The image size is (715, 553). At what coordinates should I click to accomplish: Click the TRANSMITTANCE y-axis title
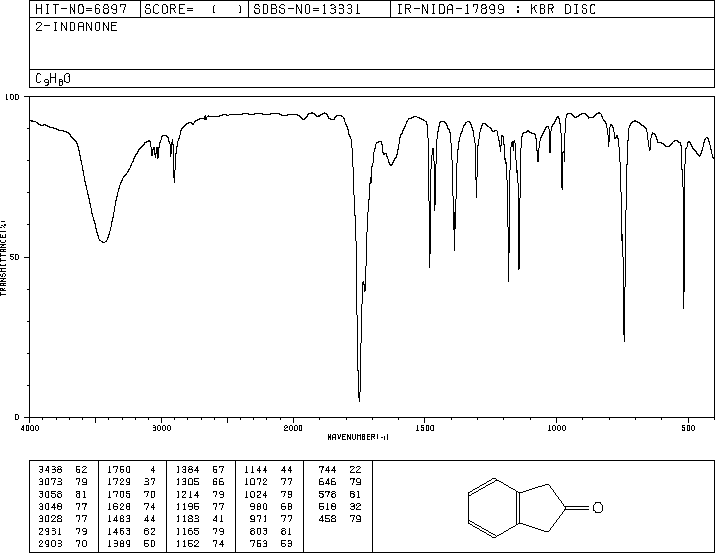click(x=4, y=258)
